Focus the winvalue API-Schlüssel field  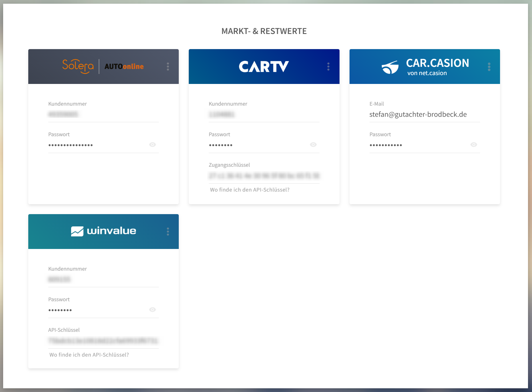point(103,341)
